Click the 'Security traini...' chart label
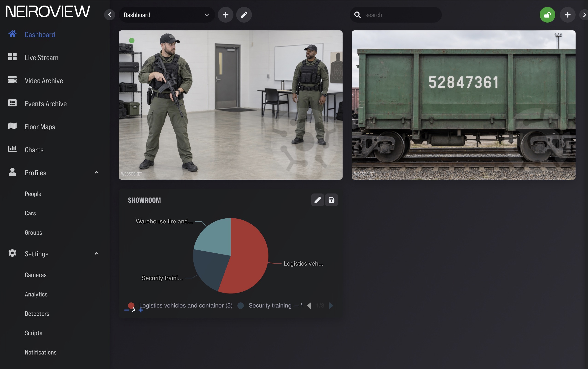Image resolution: width=588 pixels, height=369 pixels. 162,278
